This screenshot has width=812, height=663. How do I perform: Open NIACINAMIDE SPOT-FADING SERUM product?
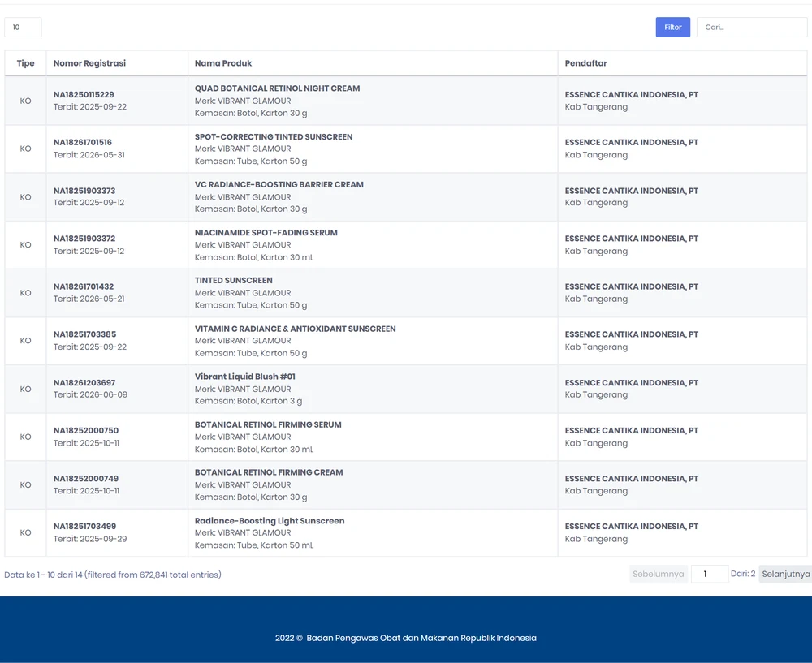[x=266, y=233]
